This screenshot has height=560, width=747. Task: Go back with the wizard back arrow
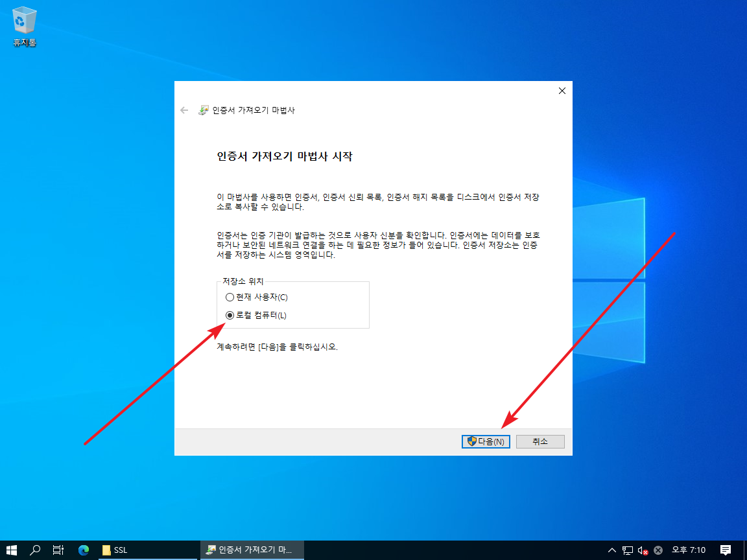point(184,110)
